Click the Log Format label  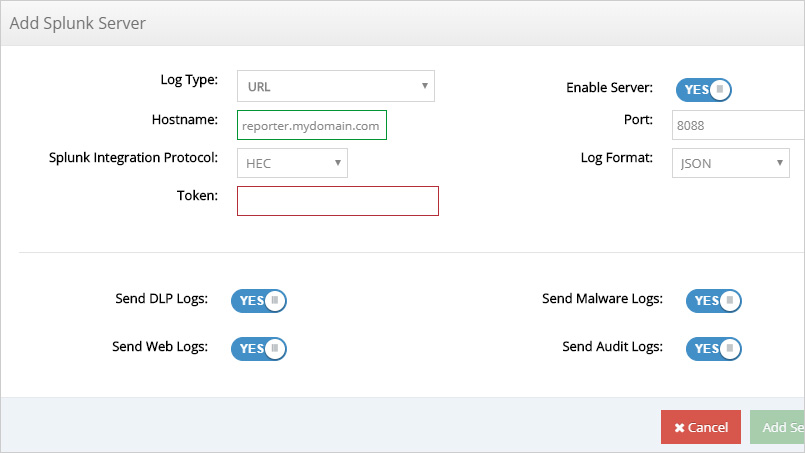point(617,158)
